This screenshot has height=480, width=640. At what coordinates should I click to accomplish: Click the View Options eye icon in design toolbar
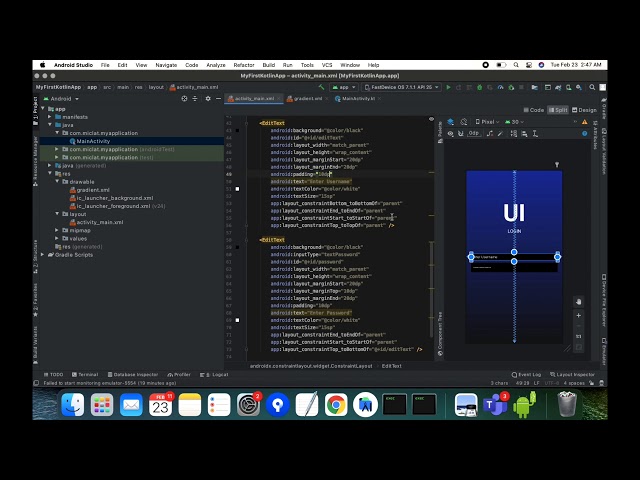coord(450,133)
